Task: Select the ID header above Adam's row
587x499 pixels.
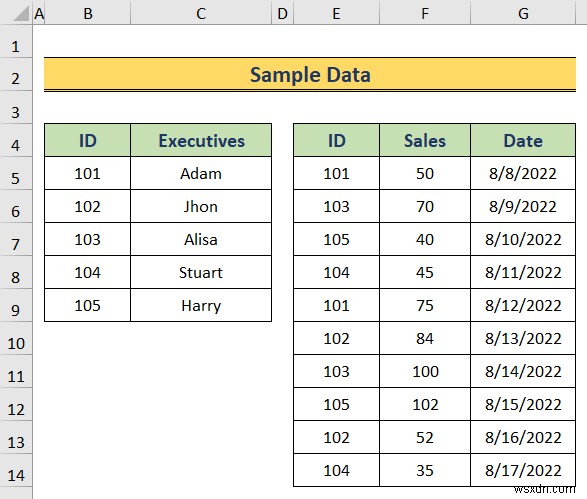Action: tap(88, 140)
